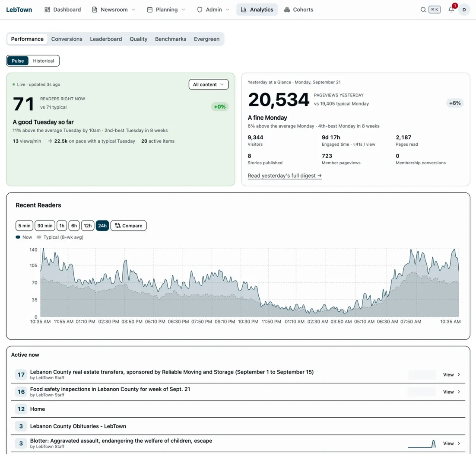The image size is (476, 454).
Task: Open the Blotter row chevron
Action: coord(459,444)
